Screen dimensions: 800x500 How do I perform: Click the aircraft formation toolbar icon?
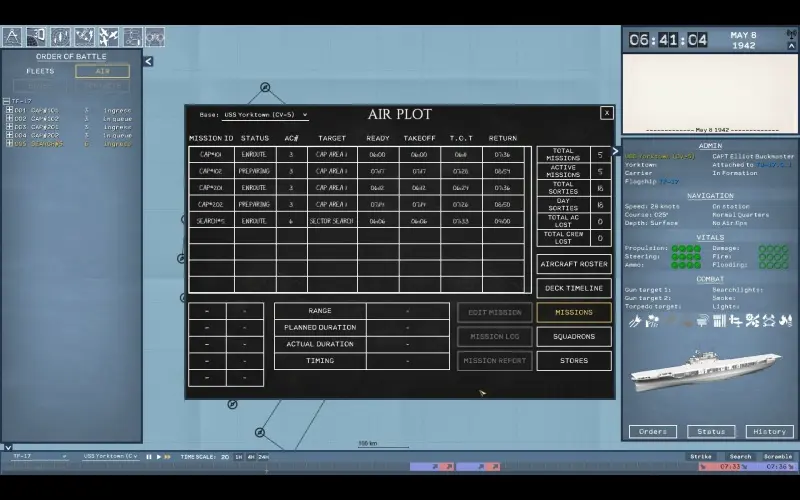pos(108,37)
